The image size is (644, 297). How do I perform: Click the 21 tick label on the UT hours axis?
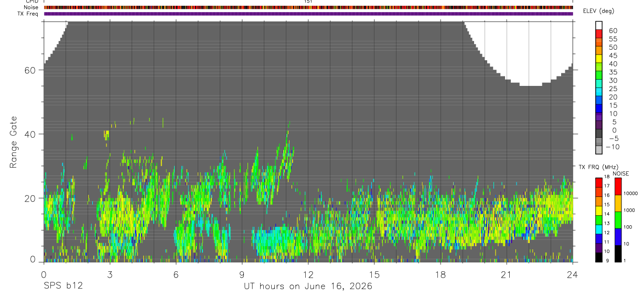coord(506,274)
